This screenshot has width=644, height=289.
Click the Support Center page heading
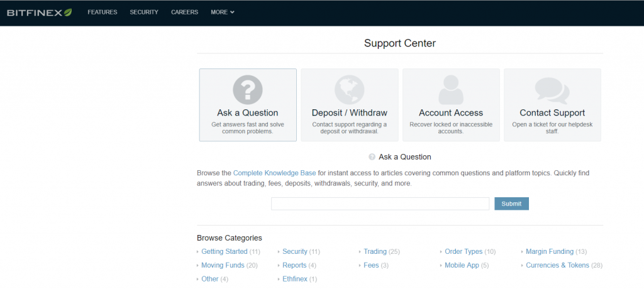coord(399,43)
